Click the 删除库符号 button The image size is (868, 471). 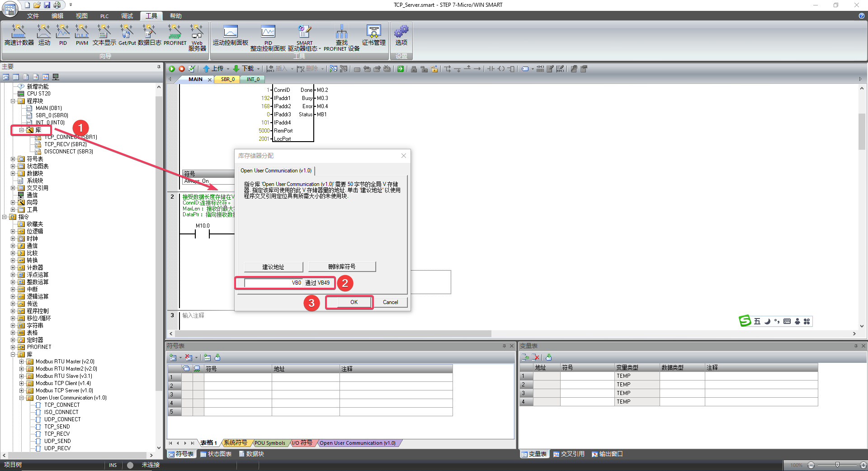342,267
